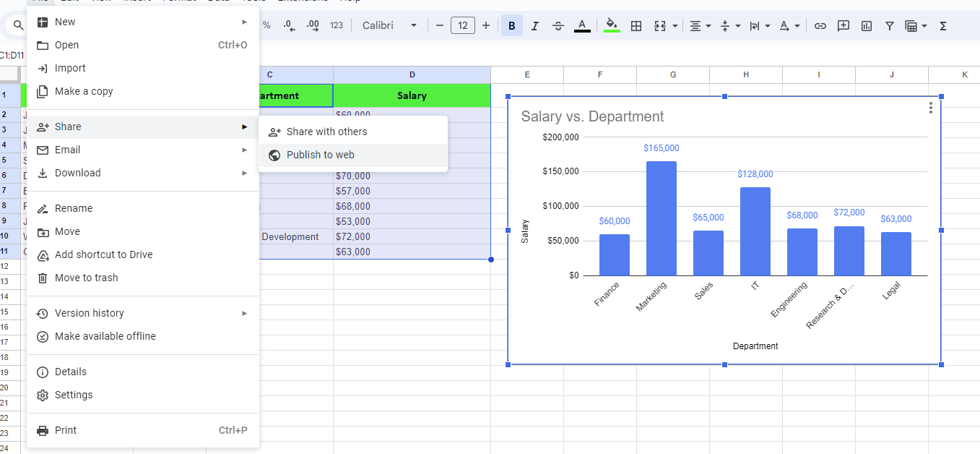Click the Insert link icon
980x454 pixels.
click(x=820, y=25)
